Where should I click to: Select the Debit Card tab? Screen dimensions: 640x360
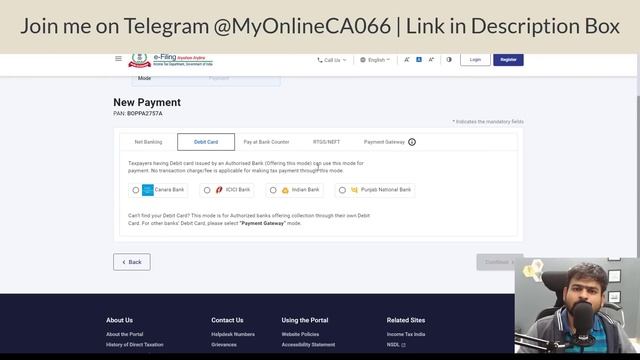tap(206, 142)
